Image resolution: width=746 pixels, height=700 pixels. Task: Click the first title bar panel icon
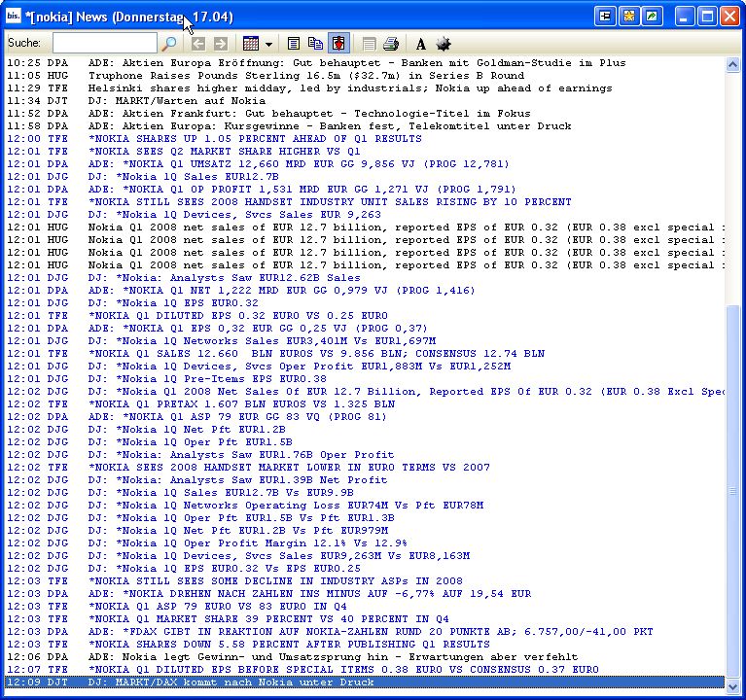[x=605, y=17]
